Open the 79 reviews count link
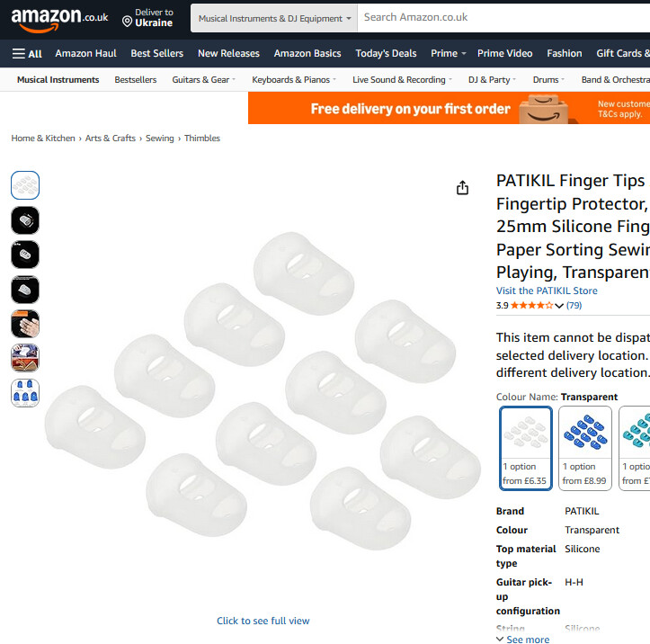Screen dimensions: 650x644 (574, 306)
